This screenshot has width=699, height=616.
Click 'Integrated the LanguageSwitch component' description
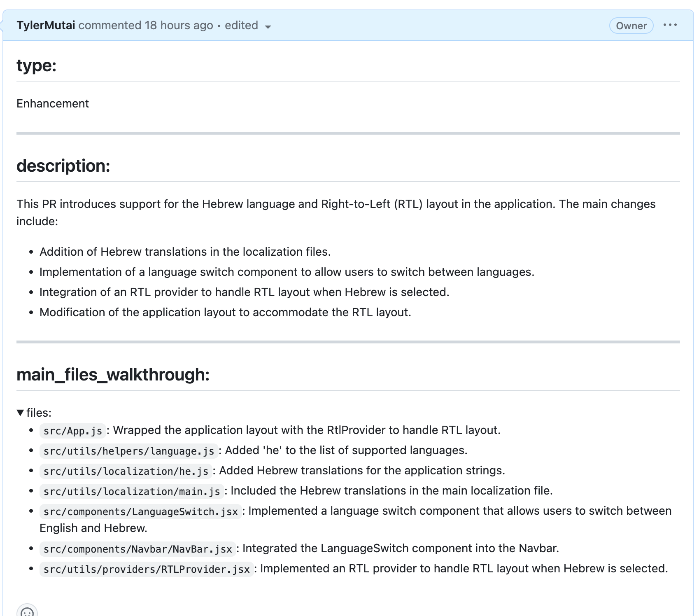pos(401,548)
